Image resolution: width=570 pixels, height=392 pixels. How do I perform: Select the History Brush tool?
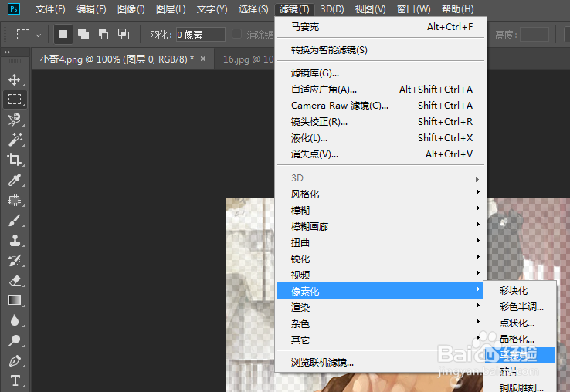pyautogui.click(x=15, y=260)
